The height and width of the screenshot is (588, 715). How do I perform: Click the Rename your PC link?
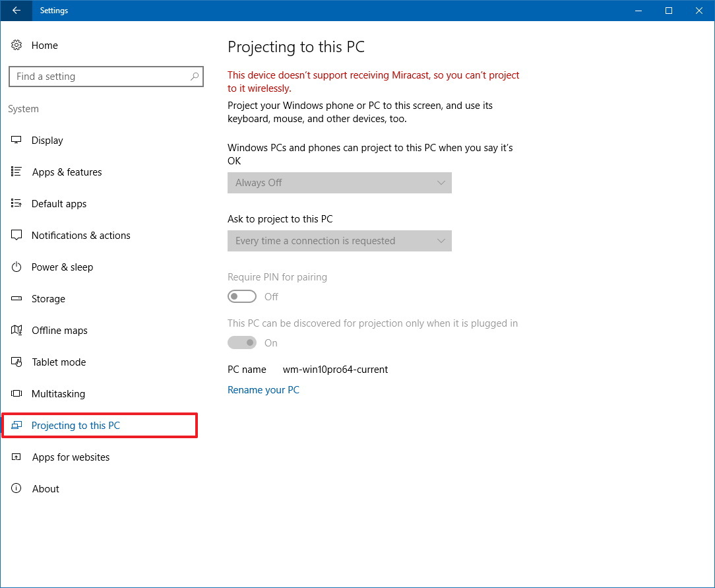[x=263, y=390]
